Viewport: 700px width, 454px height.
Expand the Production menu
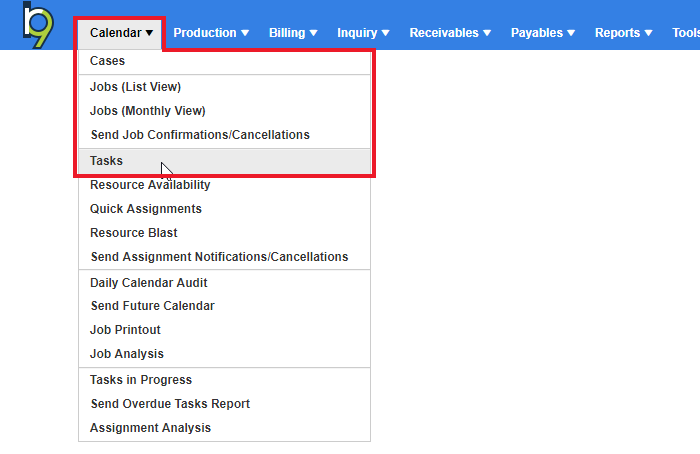click(x=211, y=33)
